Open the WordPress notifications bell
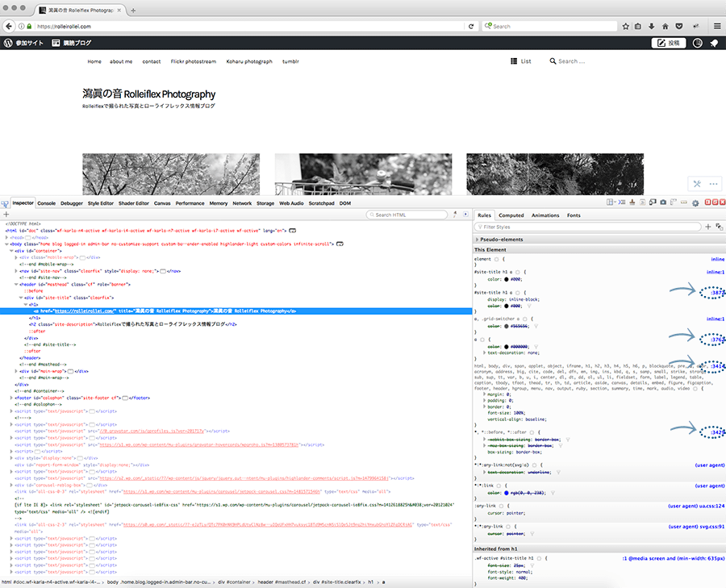Image resolution: width=726 pixels, height=588 pixels. 713,43
